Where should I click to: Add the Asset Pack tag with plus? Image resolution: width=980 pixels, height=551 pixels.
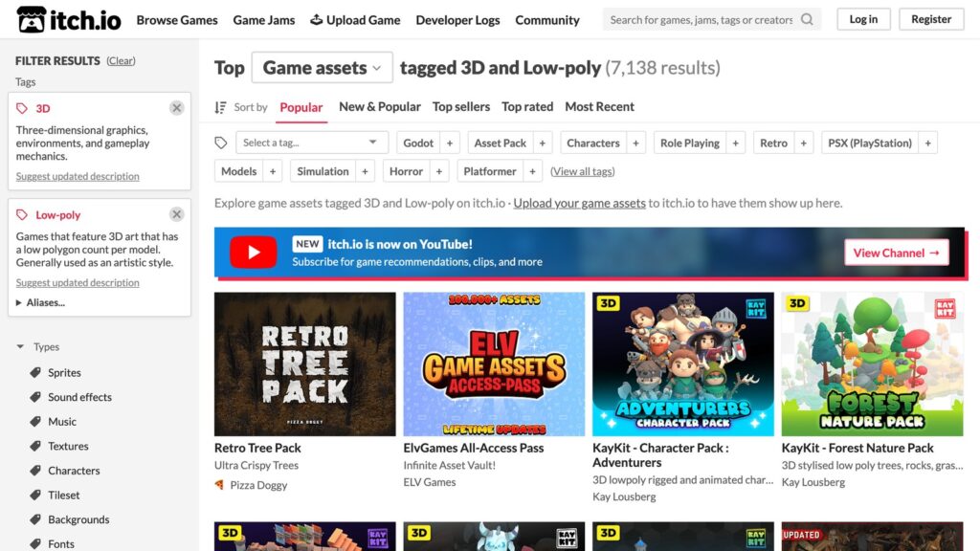(x=543, y=143)
